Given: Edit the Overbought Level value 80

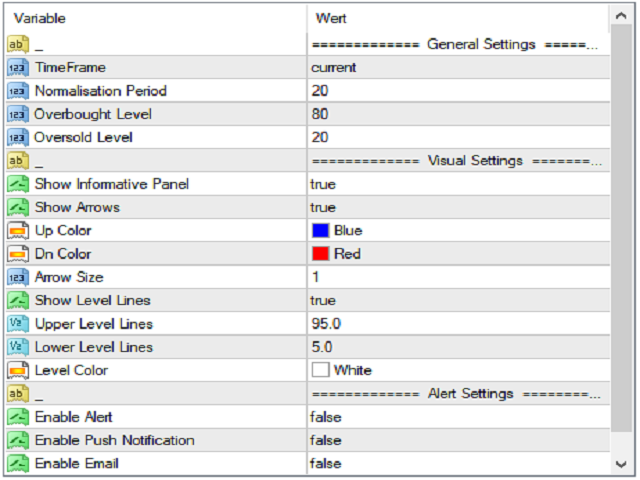Looking at the screenshot, I should (x=320, y=114).
